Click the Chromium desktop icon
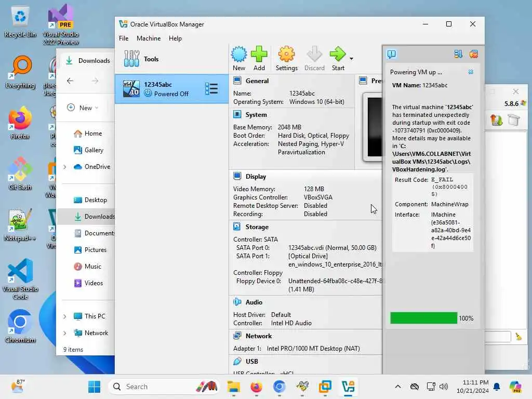The height and width of the screenshot is (399, 532). coord(20,326)
